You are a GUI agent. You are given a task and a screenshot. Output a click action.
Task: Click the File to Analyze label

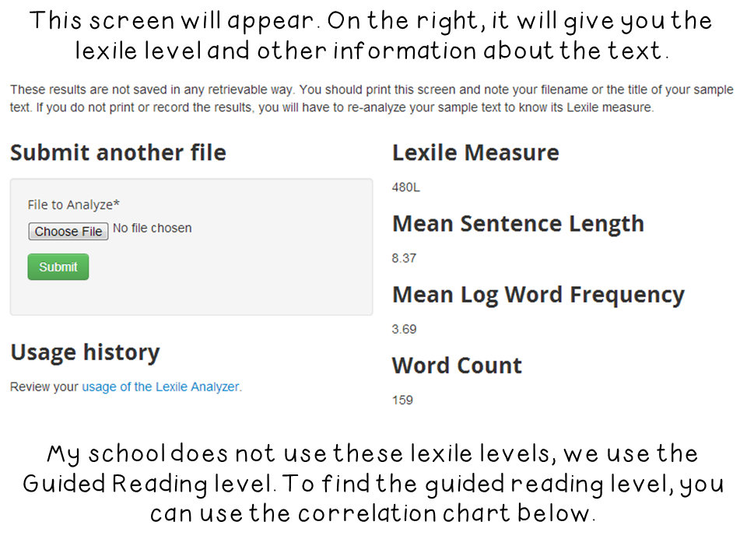(x=73, y=205)
